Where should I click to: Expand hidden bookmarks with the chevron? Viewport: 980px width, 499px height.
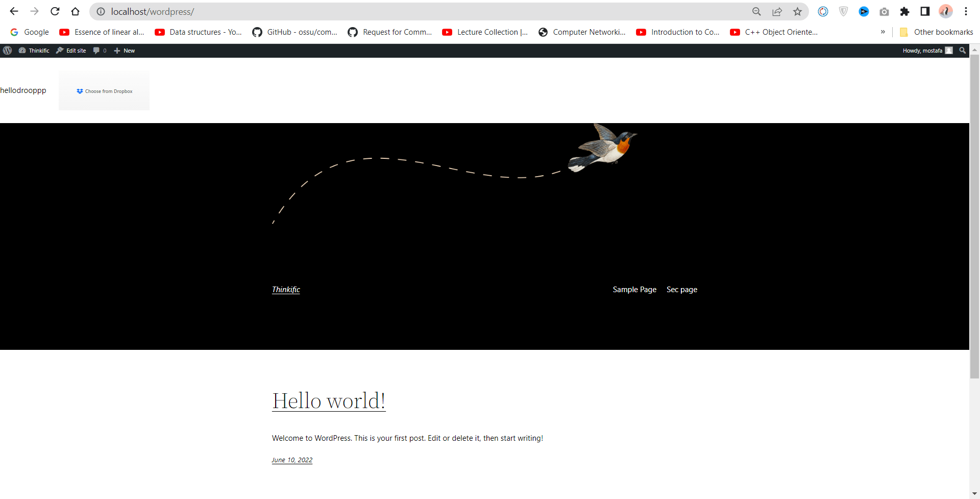tap(883, 32)
